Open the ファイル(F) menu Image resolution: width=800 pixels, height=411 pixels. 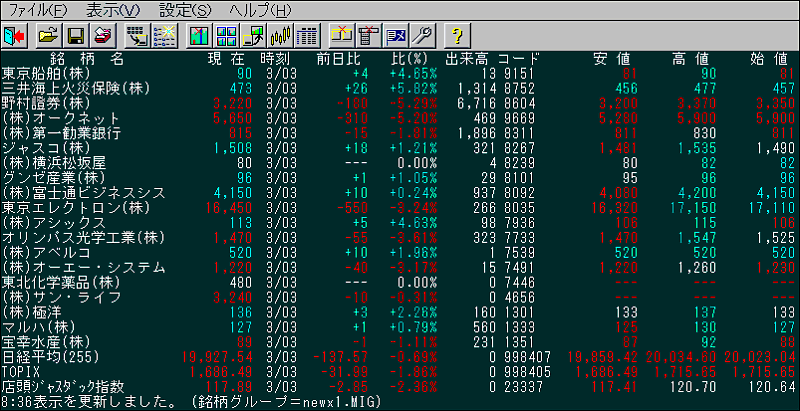[x=38, y=10]
